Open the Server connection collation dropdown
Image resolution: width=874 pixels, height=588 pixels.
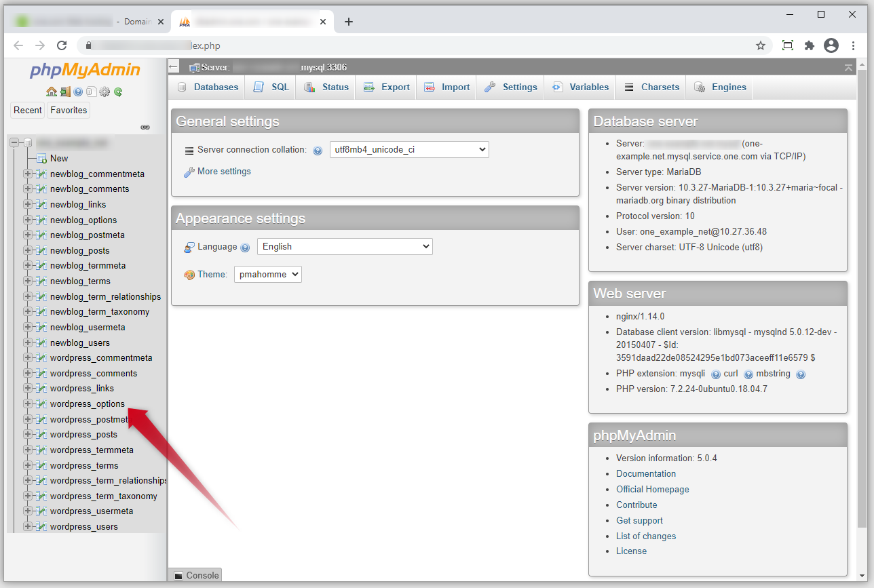[409, 150]
